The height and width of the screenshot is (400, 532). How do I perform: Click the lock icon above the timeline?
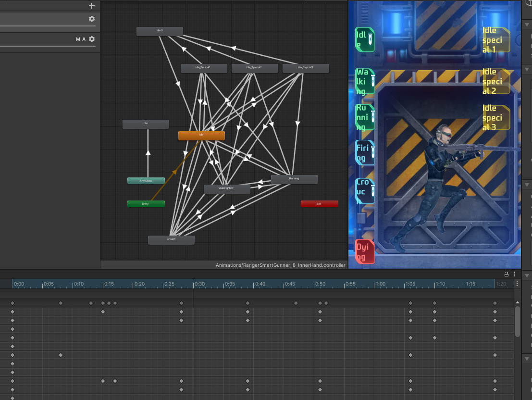click(506, 274)
